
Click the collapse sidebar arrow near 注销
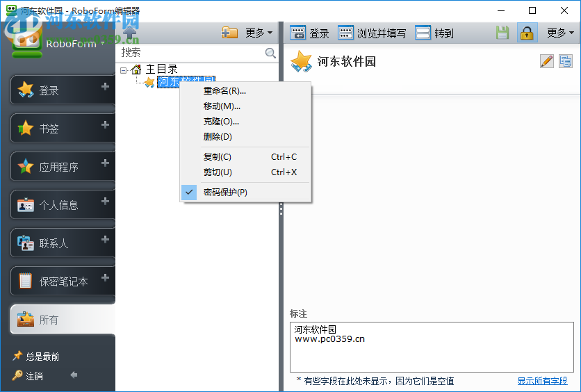tap(74, 375)
